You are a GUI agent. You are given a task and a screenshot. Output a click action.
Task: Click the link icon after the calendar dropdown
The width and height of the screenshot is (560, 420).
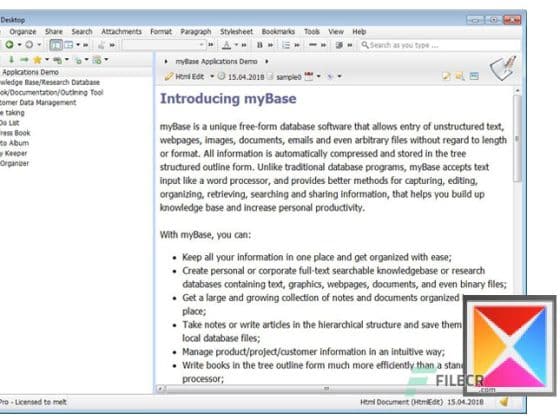(330, 76)
